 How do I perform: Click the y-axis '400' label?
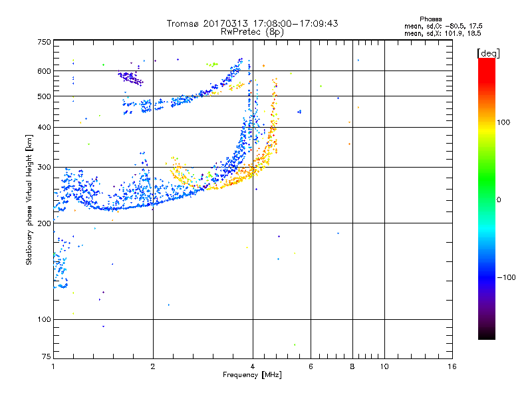coord(44,127)
